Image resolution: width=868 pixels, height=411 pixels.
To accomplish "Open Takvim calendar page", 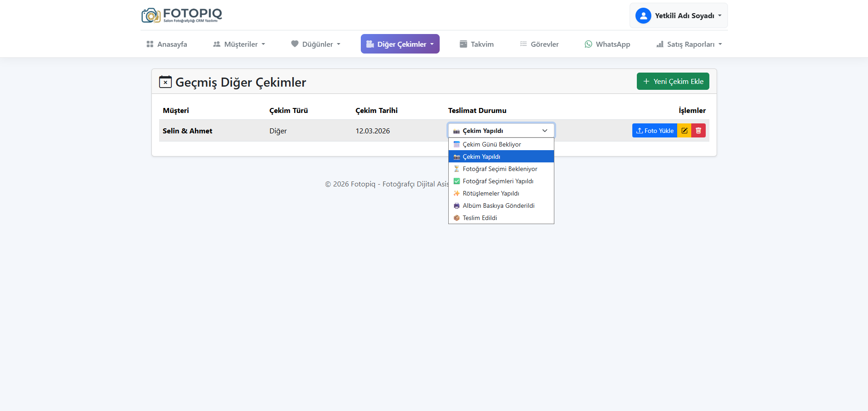I will (476, 44).
